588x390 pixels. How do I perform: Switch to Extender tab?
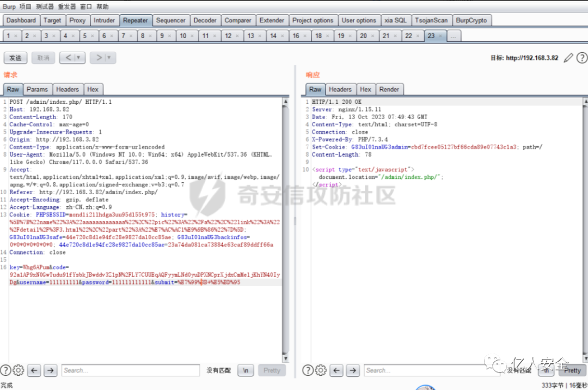[272, 20]
